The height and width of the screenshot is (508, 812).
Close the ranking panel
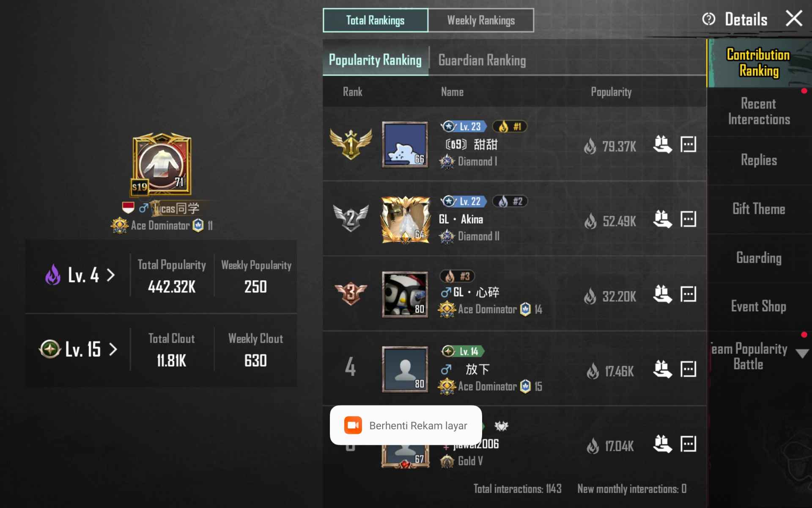click(794, 19)
